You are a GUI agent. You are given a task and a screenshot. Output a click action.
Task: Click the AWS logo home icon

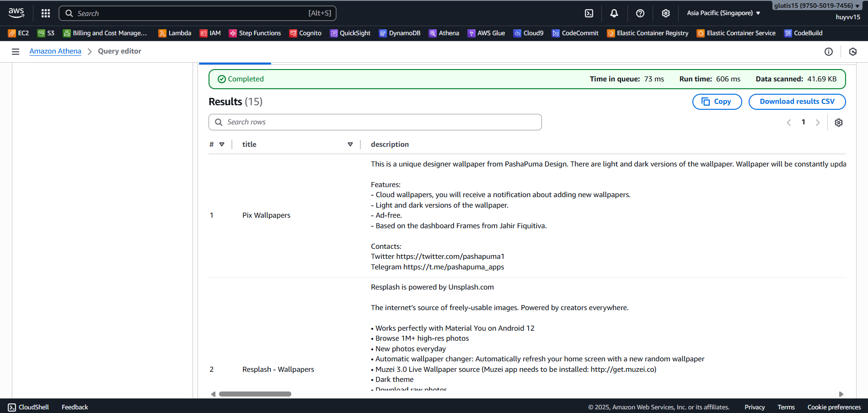[16, 13]
